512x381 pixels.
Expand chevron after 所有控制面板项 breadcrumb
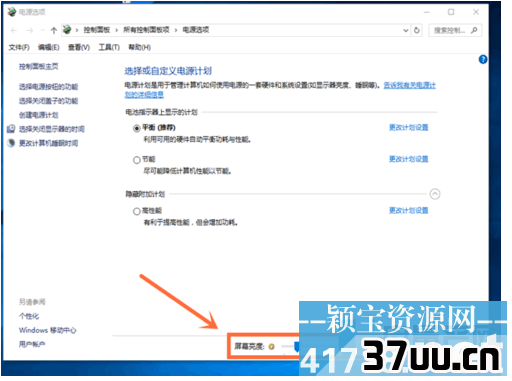176,30
